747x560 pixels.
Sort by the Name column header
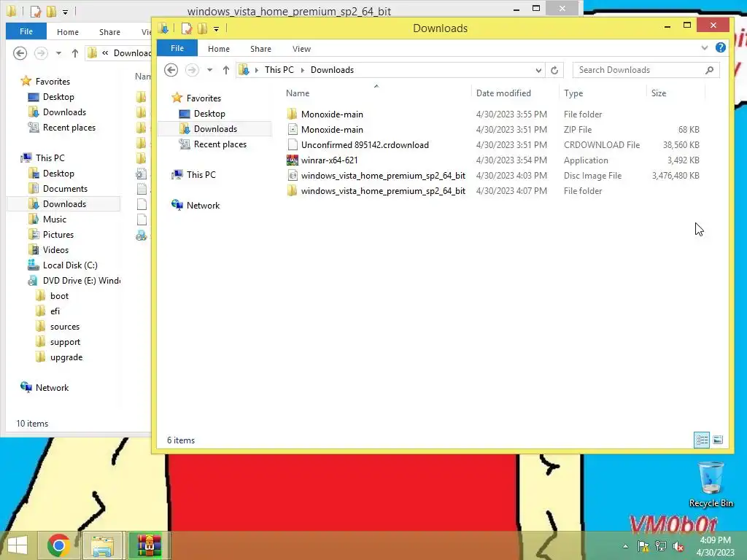(x=298, y=93)
